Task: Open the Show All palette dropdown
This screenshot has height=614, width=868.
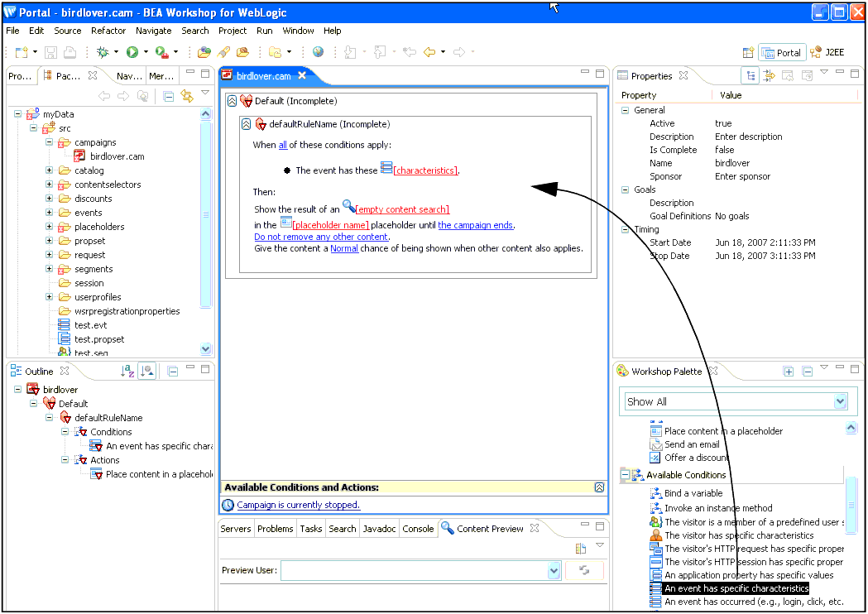Action: pos(841,401)
